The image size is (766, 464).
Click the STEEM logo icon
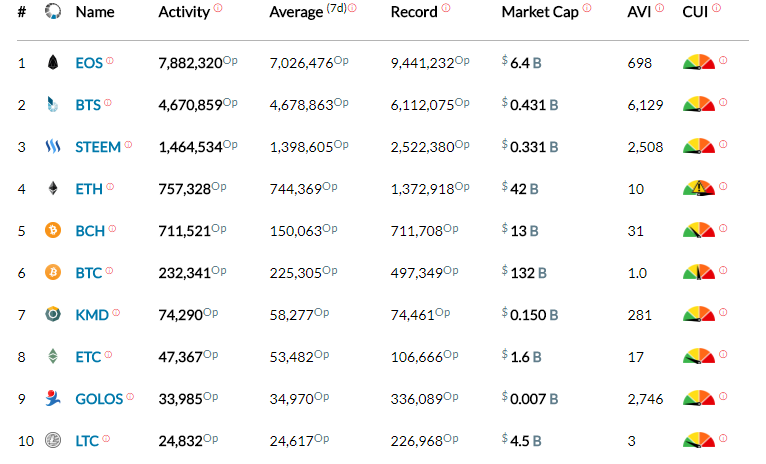[x=53, y=147]
